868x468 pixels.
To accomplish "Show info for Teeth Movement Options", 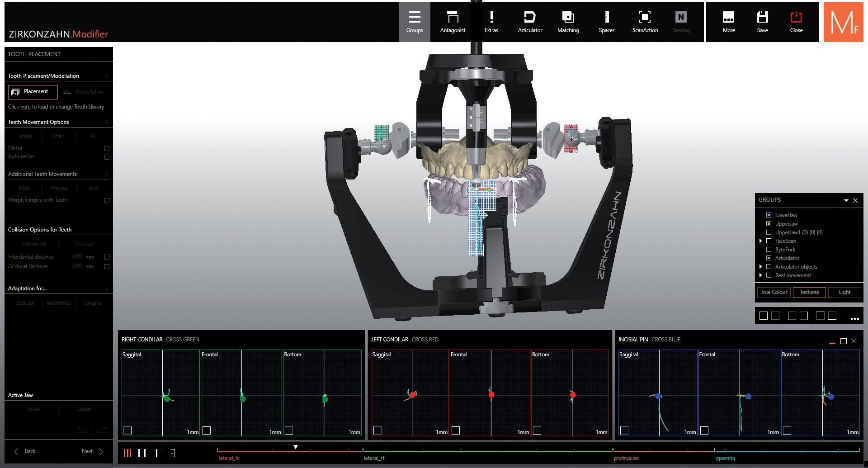I will point(107,123).
